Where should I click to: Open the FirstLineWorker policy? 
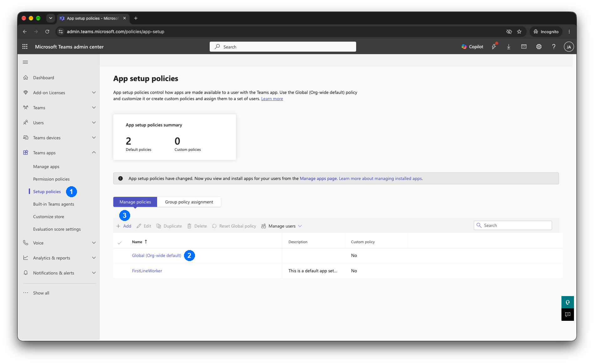point(147,271)
